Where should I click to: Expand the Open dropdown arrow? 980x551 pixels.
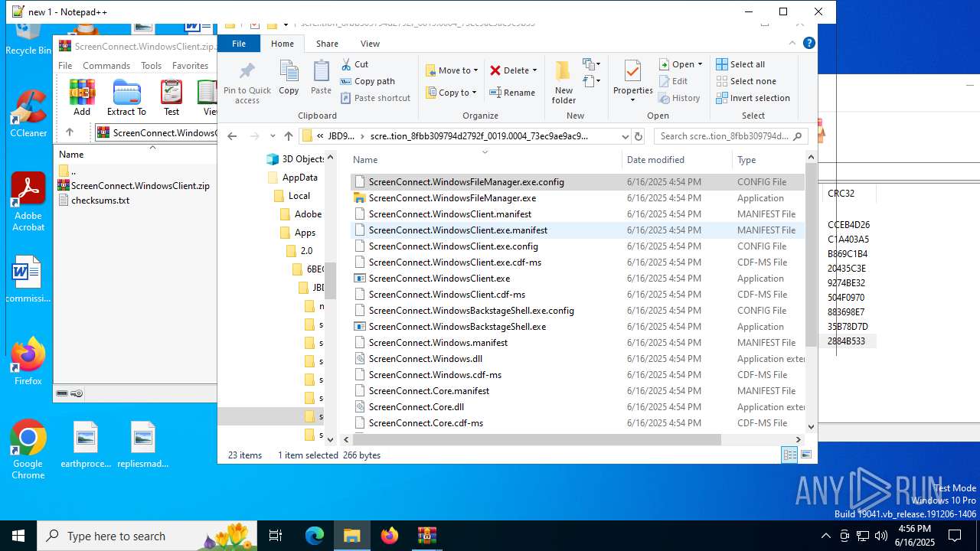pos(700,64)
